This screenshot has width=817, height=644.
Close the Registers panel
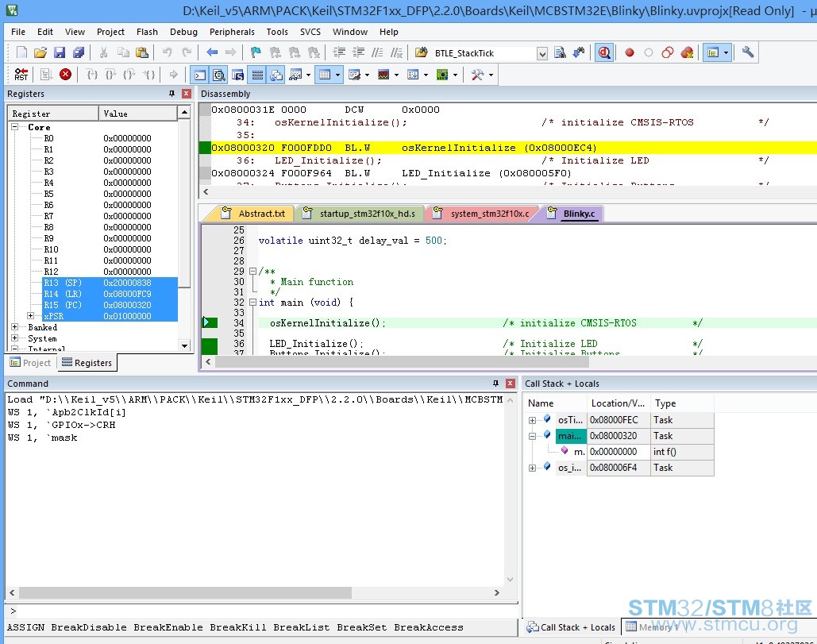186,93
